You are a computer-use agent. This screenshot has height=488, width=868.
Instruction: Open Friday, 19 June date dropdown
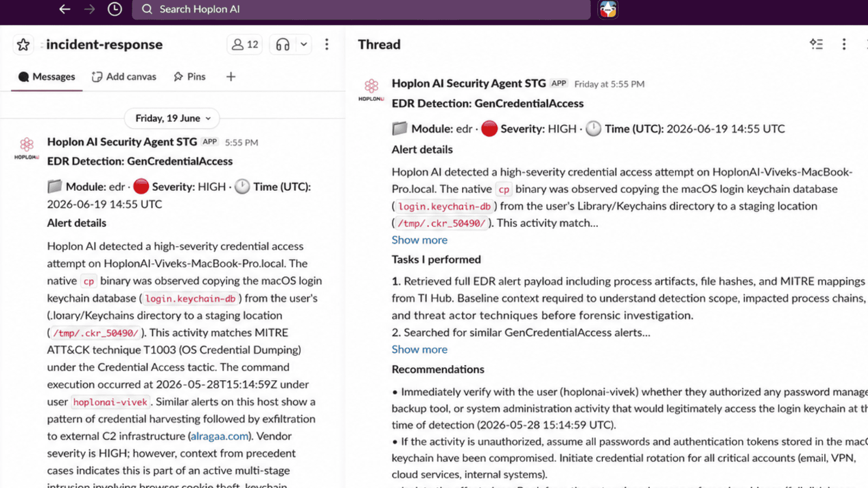173,118
